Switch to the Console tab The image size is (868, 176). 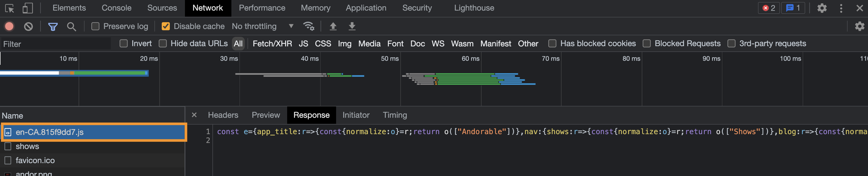(117, 8)
